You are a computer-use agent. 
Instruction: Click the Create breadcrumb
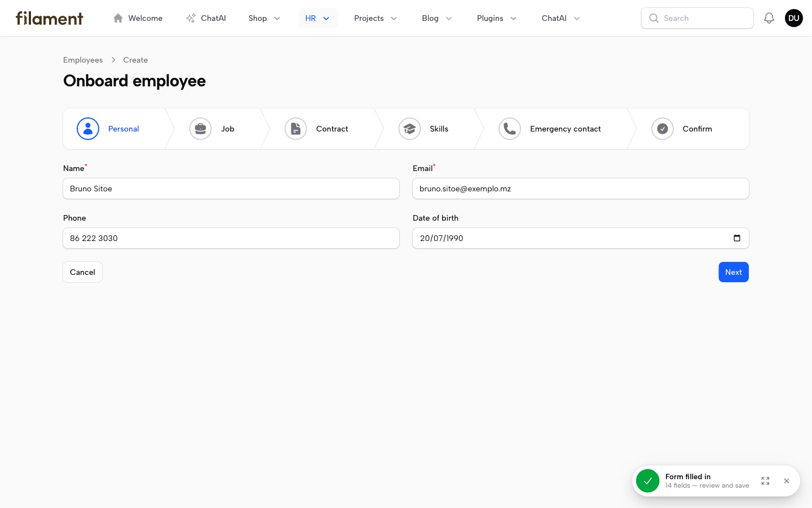pos(135,60)
